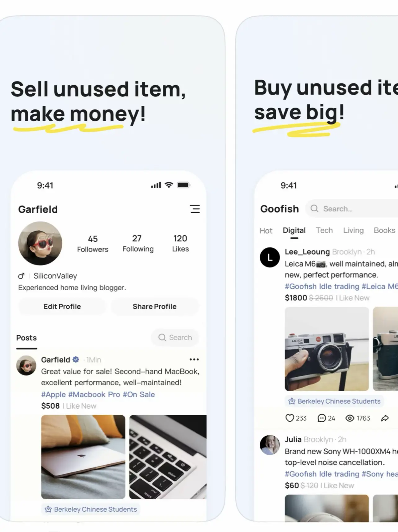Open the Living tab
398x532 pixels.
click(353, 230)
